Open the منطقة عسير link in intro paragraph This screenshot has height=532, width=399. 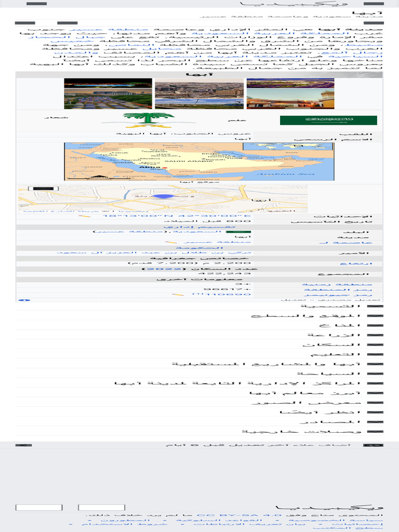109,30
